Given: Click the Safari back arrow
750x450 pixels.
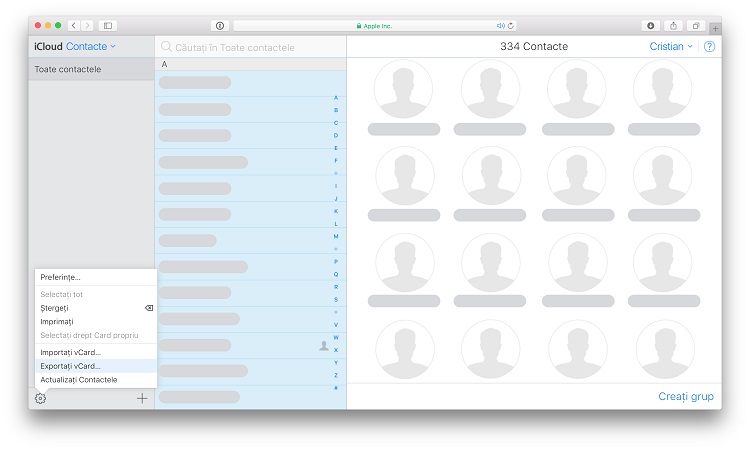Looking at the screenshot, I should coord(74,25).
